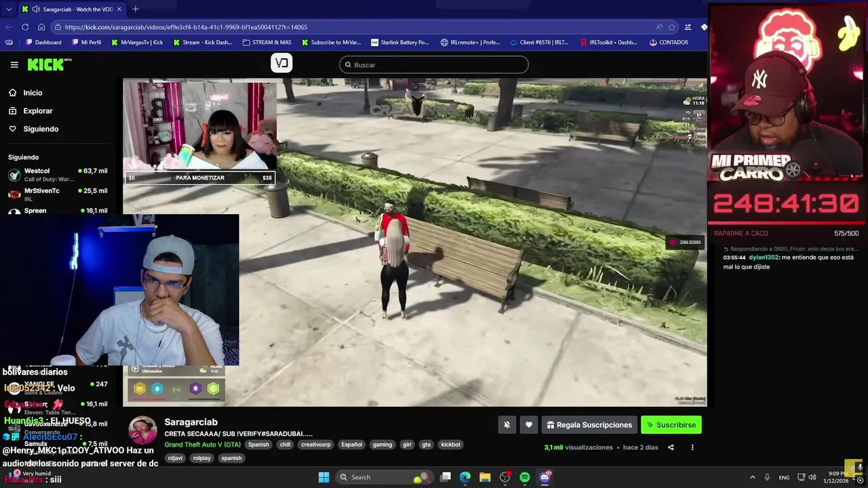
Task: Share the video with the share icon
Action: [x=671, y=447]
